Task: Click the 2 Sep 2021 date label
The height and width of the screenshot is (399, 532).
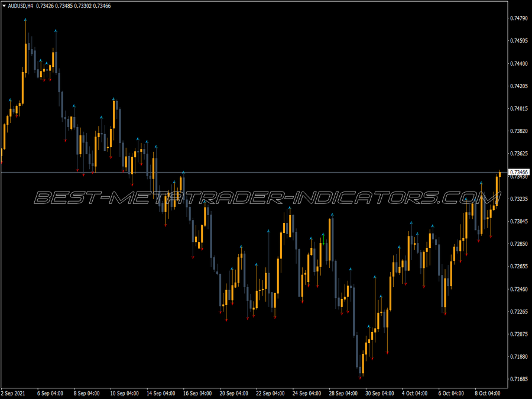Action: 13,394
